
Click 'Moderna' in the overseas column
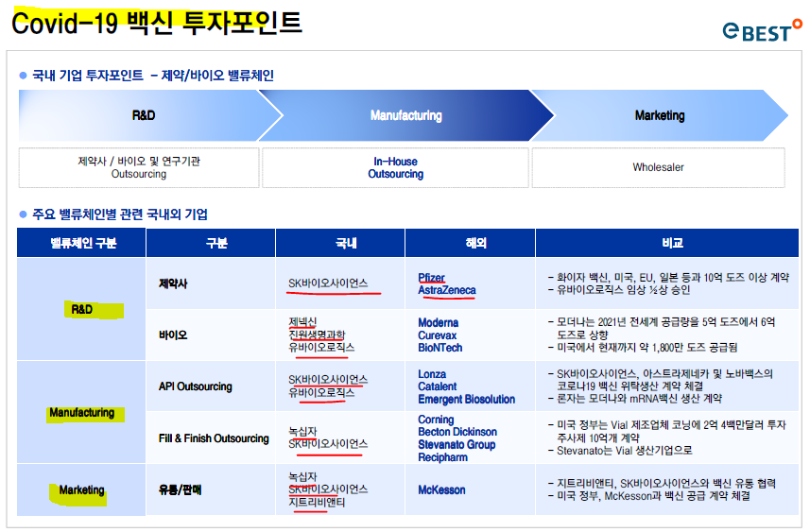click(438, 323)
